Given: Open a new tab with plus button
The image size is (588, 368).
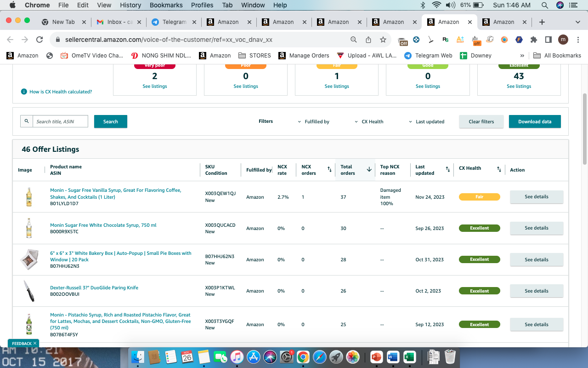Looking at the screenshot, I should [x=542, y=22].
